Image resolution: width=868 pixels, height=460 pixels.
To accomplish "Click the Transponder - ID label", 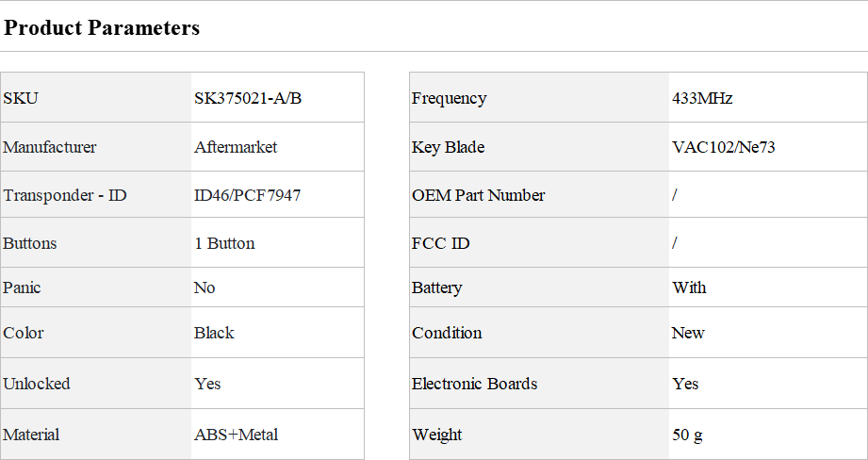I will pos(65,195).
